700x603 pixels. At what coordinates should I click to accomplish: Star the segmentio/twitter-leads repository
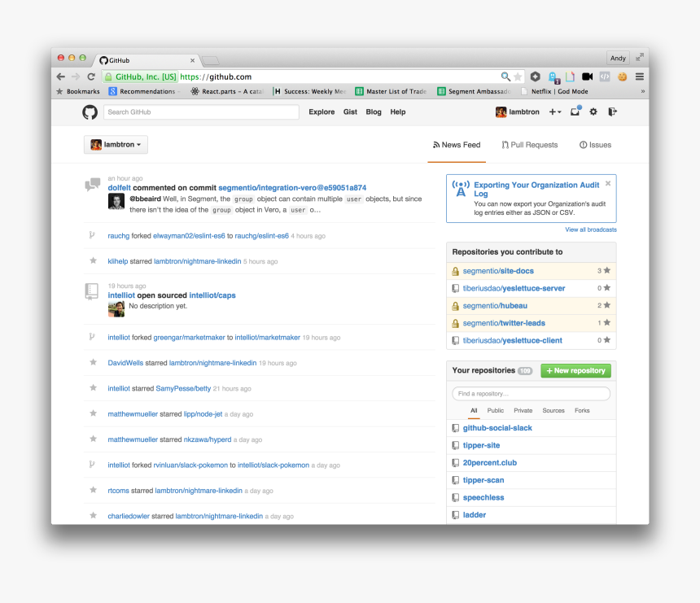(606, 322)
